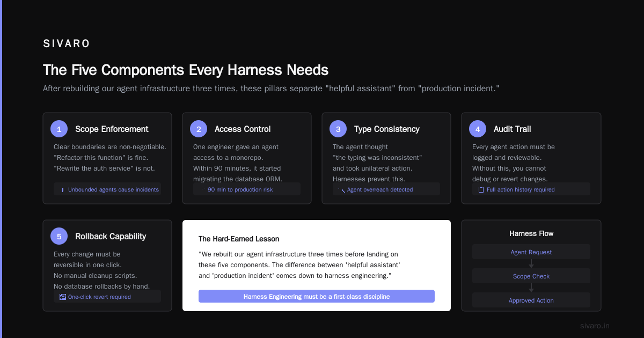The height and width of the screenshot is (338, 644).
Task: Click the Unbounded agents cause incidents tag
Action: tap(107, 189)
